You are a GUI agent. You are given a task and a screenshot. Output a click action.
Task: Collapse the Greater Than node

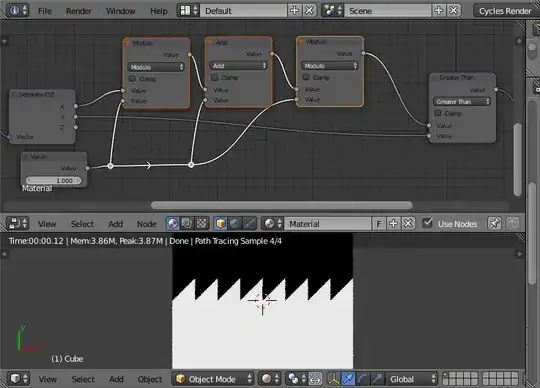click(x=434, y=77)
